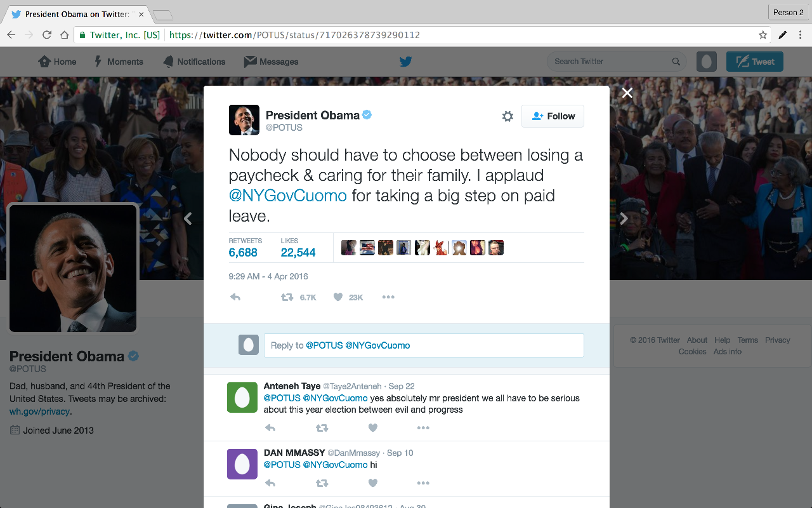
Task: Click the retweet icon under Obama's tweet
Action: click(287, 297)
